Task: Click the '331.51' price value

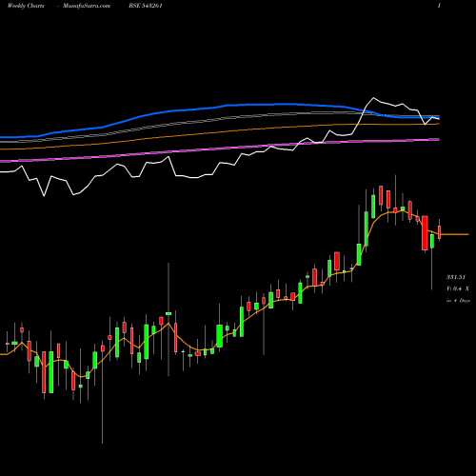Action: (x=456, y=277)
